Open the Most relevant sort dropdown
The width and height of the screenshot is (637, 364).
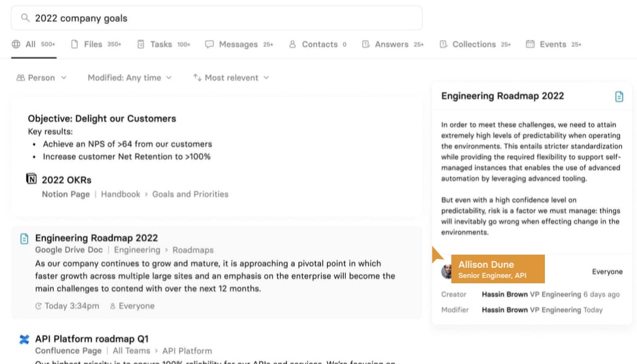[x=231, y=78]
